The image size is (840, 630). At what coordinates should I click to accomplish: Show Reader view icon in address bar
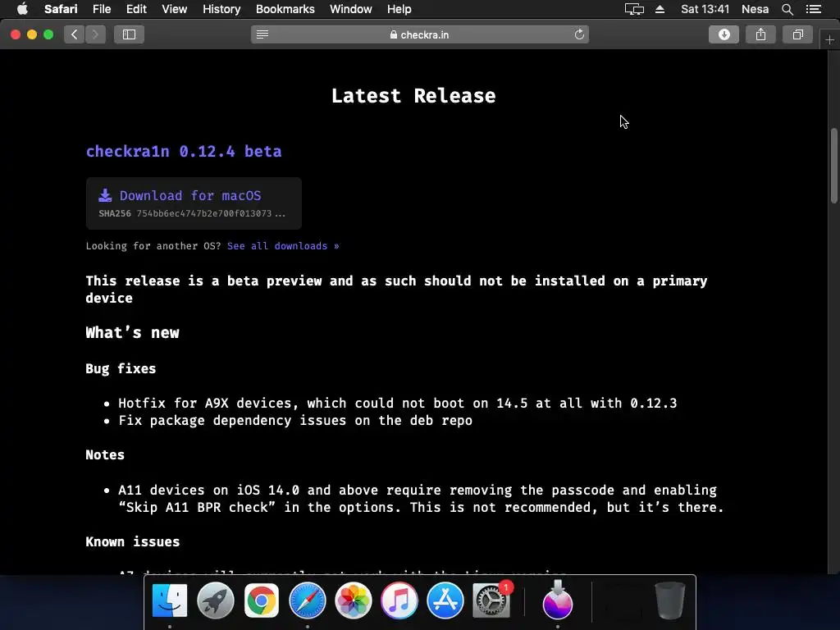262,34
